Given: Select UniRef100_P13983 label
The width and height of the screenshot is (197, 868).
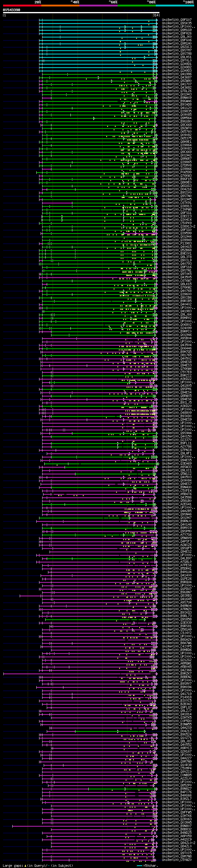Looking at the screenshot, I should (x=177, y=243).
